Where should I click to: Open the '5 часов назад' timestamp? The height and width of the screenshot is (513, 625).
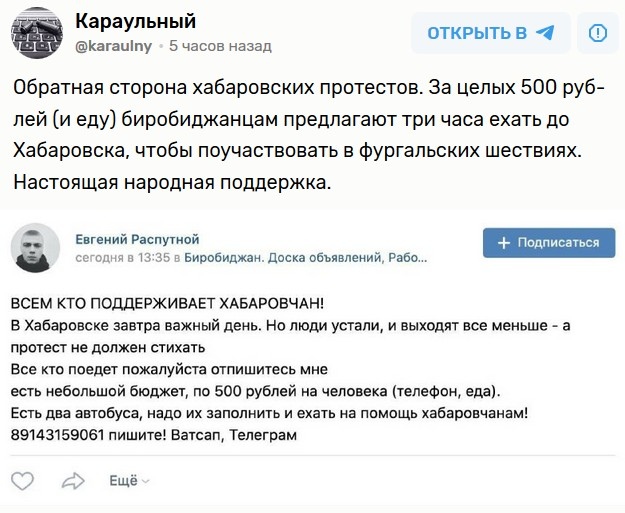click(220, 46)
